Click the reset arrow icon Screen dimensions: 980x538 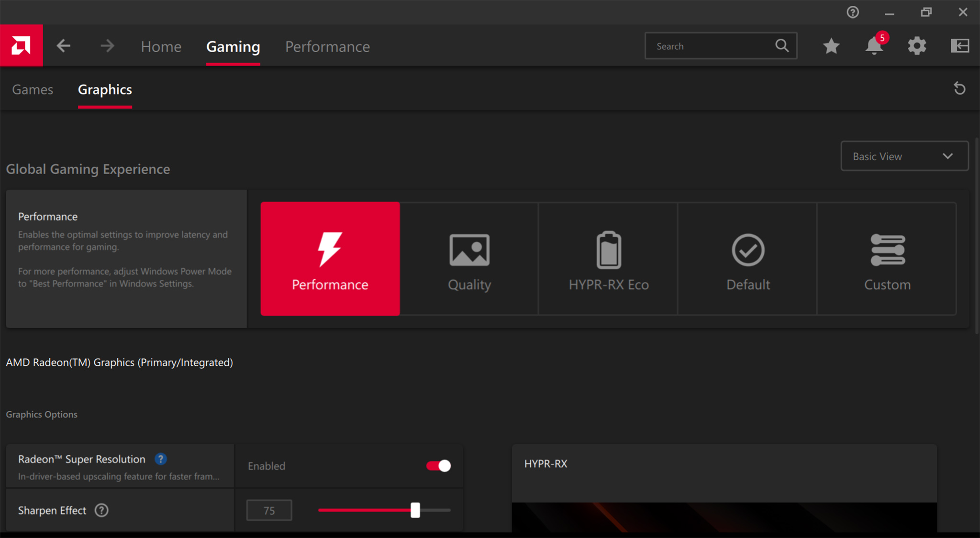(959, 88)
